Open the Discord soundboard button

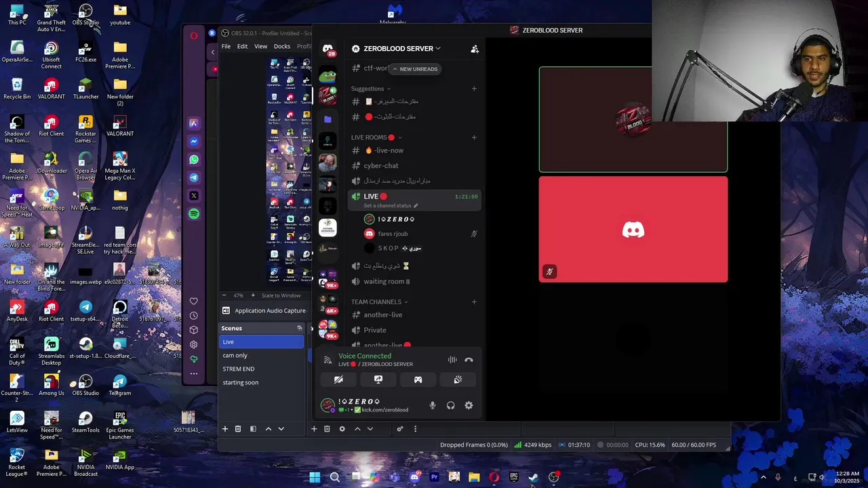click(458, 380)
